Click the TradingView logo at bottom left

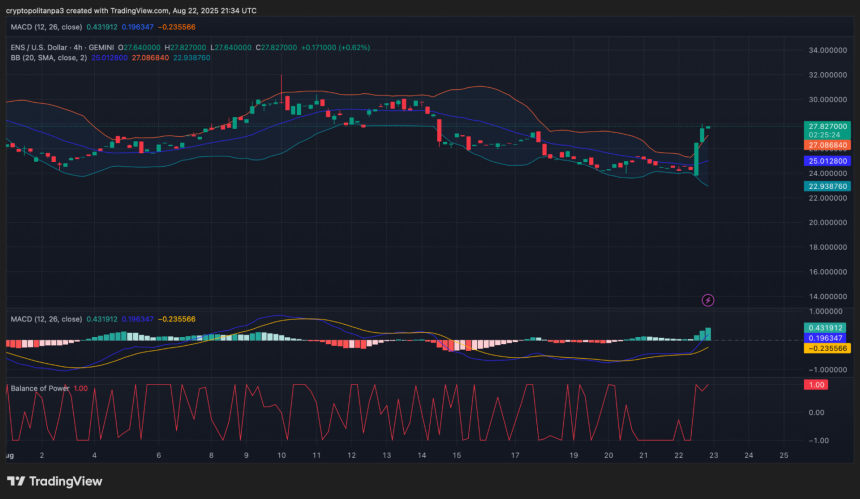click(55, 481)
